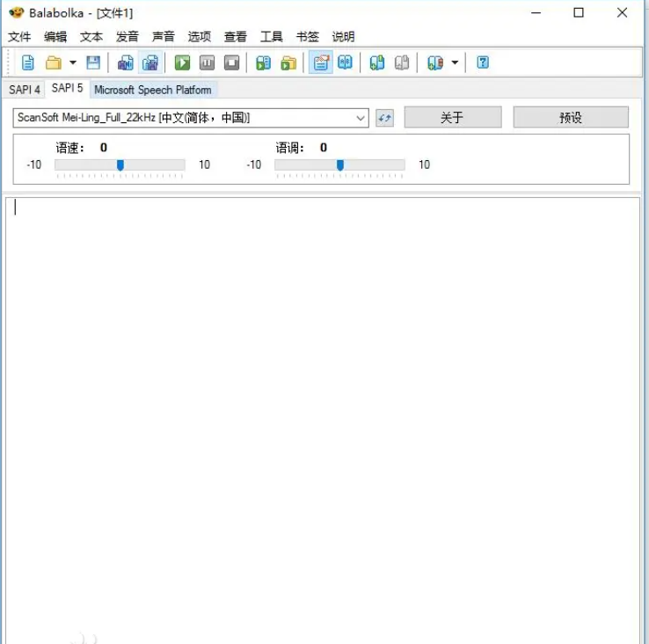
Task: Minimize the Balabolka window
Action: pyautogui.click(x=536, y=13)
